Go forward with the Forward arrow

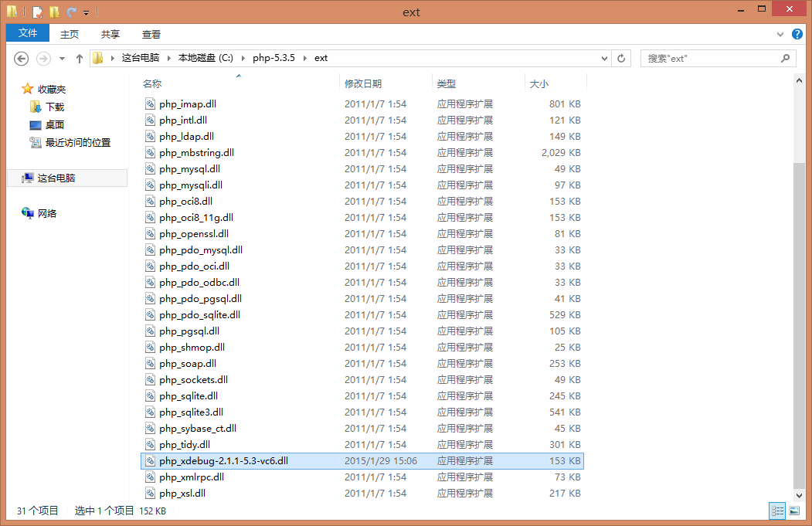click(x=43, y=59)
